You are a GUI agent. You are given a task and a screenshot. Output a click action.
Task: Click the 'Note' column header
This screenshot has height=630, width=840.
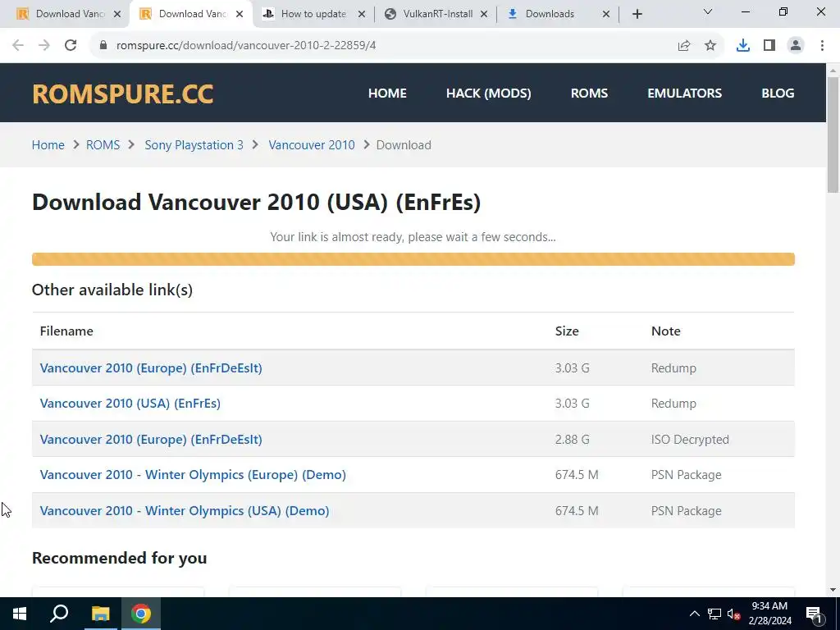point(666,331)
